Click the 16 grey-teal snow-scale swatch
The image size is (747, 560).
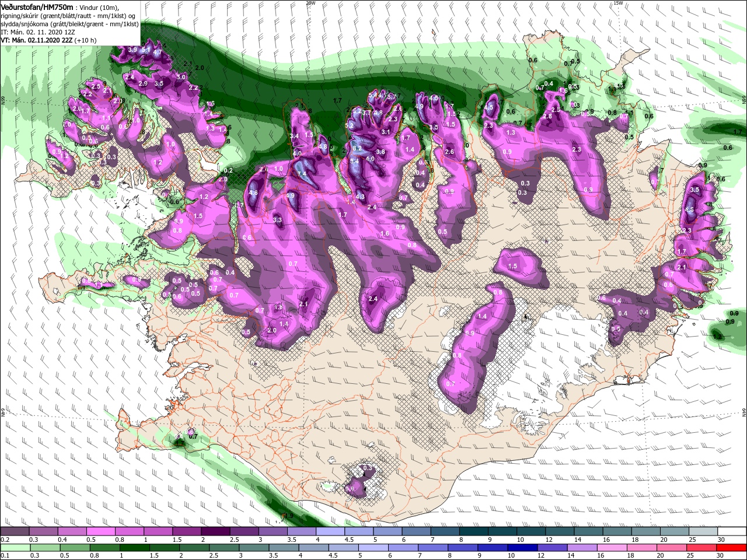(x=616, y=531)
